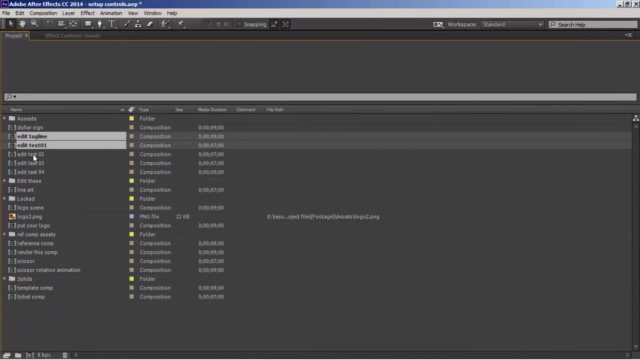This screenshot has height=360, width=640.
Task: Select the Brush tool
Action: (127, 24)
